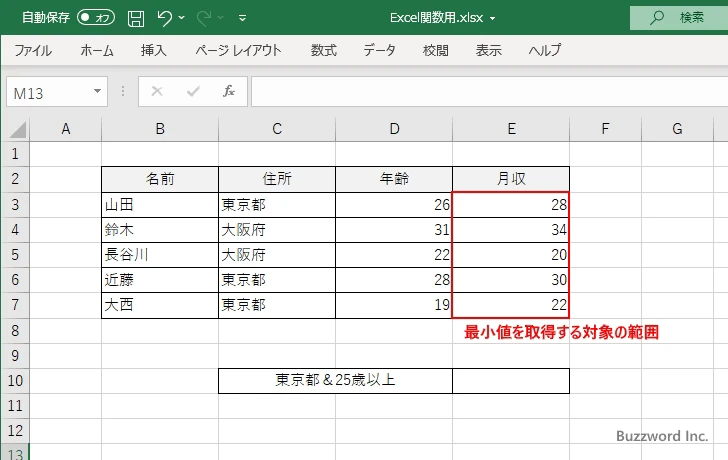Select the cell containing 近藤
Viewport: 728px width, 460px height.
160,280
